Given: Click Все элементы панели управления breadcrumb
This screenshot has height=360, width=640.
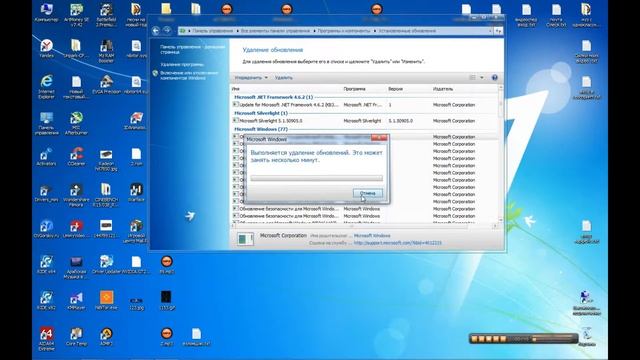Looking at the screenshot, I should click(275, 31).
